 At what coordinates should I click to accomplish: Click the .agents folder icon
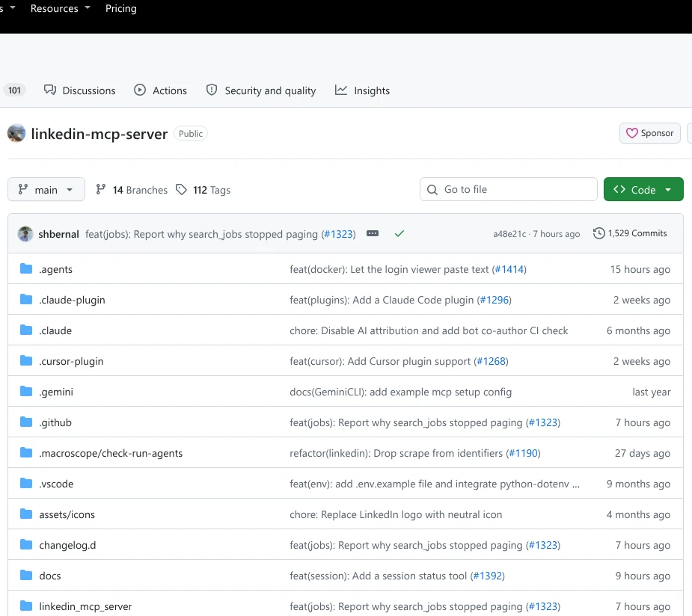click(x=26, y=268)
